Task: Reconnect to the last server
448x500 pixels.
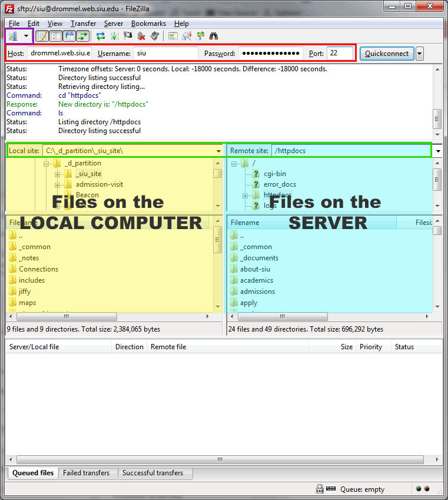Action: click(x=155, y=36)
